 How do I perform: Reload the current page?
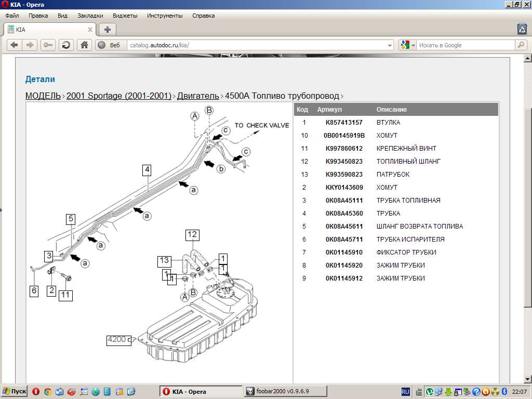tap(66, 45)
